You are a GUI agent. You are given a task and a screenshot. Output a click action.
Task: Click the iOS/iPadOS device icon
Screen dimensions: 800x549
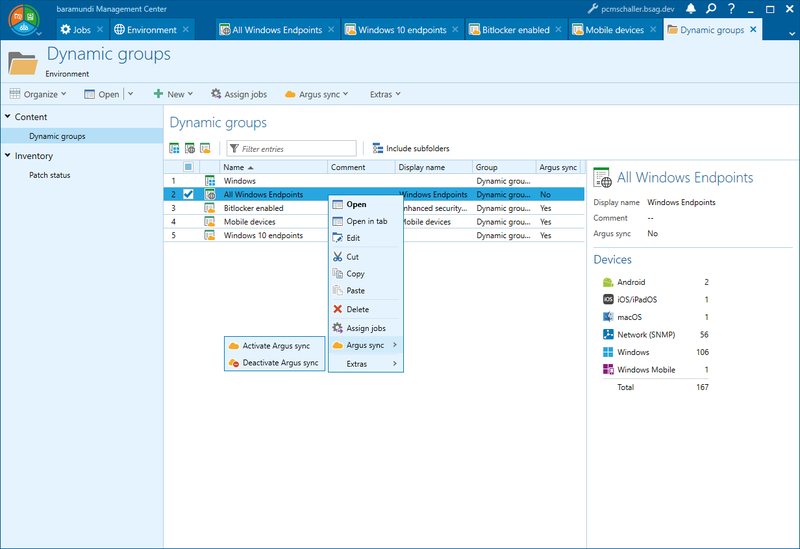click(608, 300)
